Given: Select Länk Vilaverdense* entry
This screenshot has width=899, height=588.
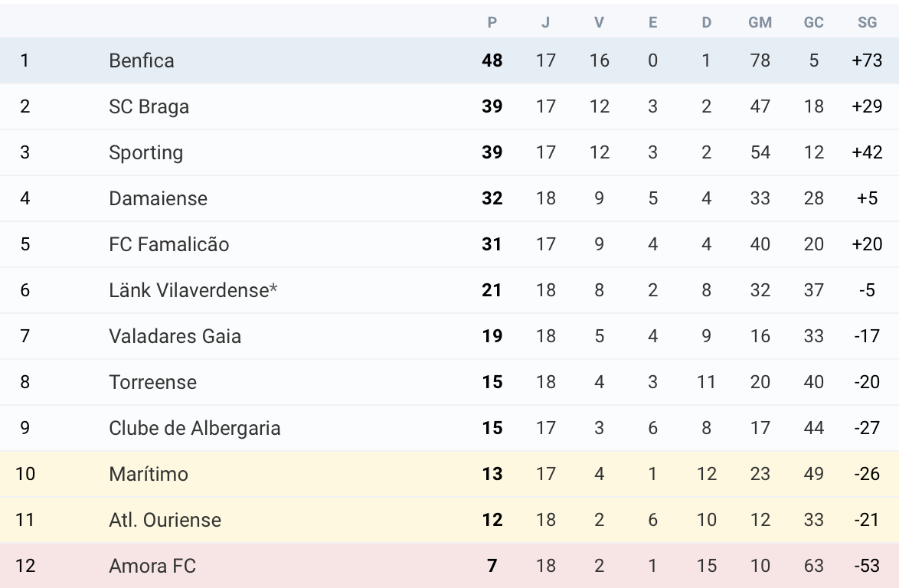Looking at the screenshot, I should pyautogui.click(x=193, y=290).
